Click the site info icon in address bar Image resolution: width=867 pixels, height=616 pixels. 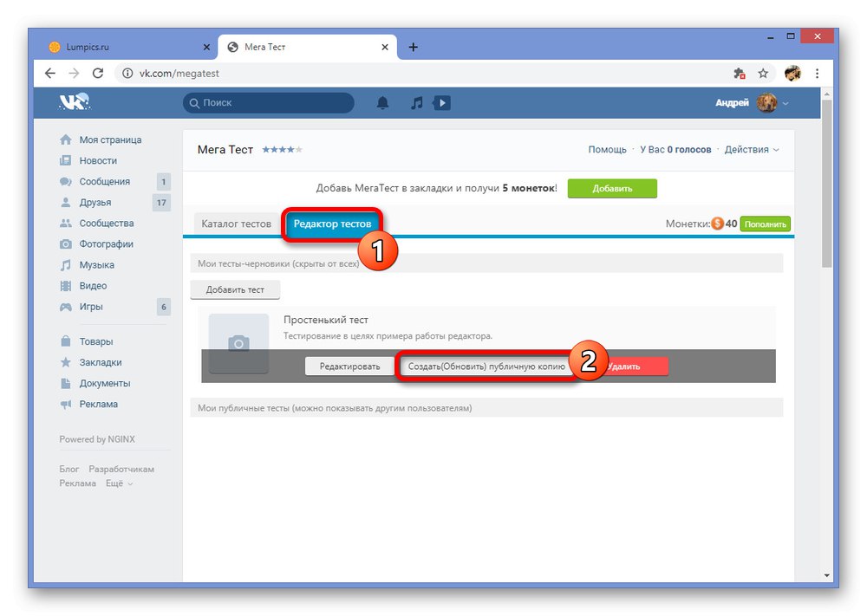[x=127, y=74]
